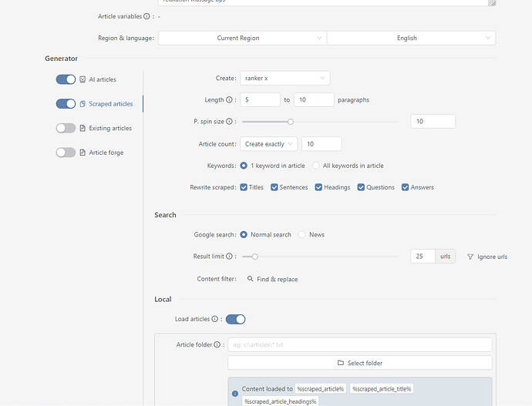Disable the Scraped articles toggle
The height and width of the screenshot is (406, 532).
pyautogui.click(x=66, y=104)
